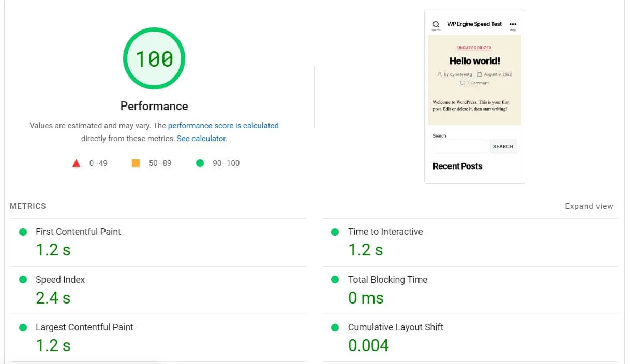
Task: Click the 50–89 range legend text
Action: (160, 163)
